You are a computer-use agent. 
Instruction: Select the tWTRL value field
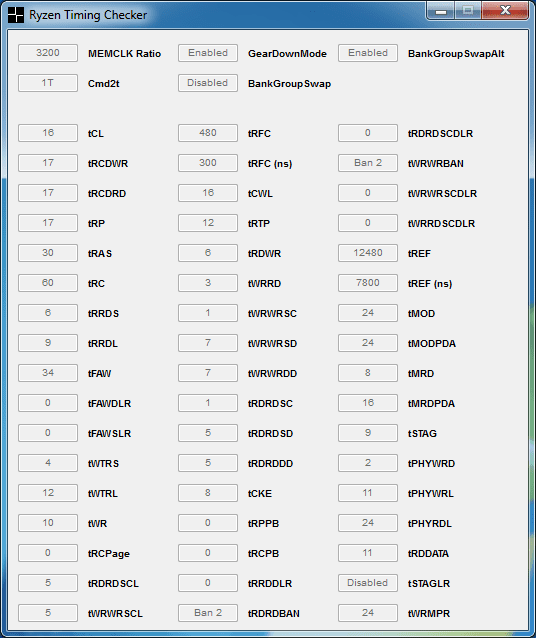tap(48, 493)
